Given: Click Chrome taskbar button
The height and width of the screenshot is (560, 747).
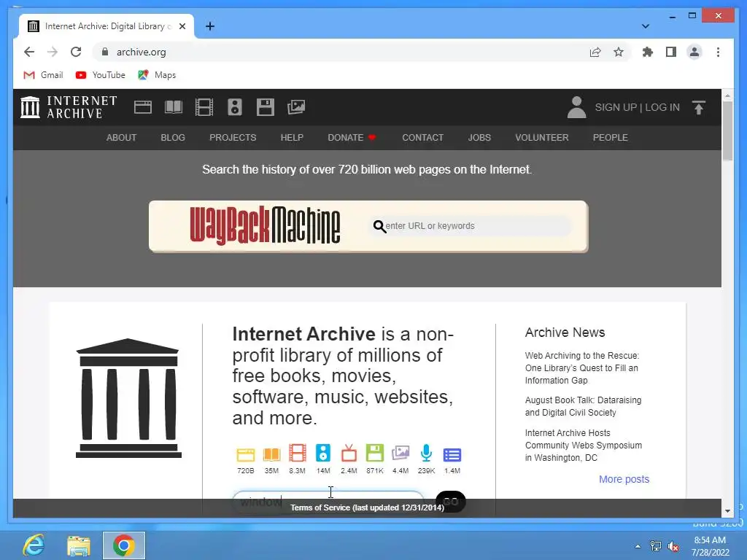Looking at the screenshot, I should click(124, 545).
